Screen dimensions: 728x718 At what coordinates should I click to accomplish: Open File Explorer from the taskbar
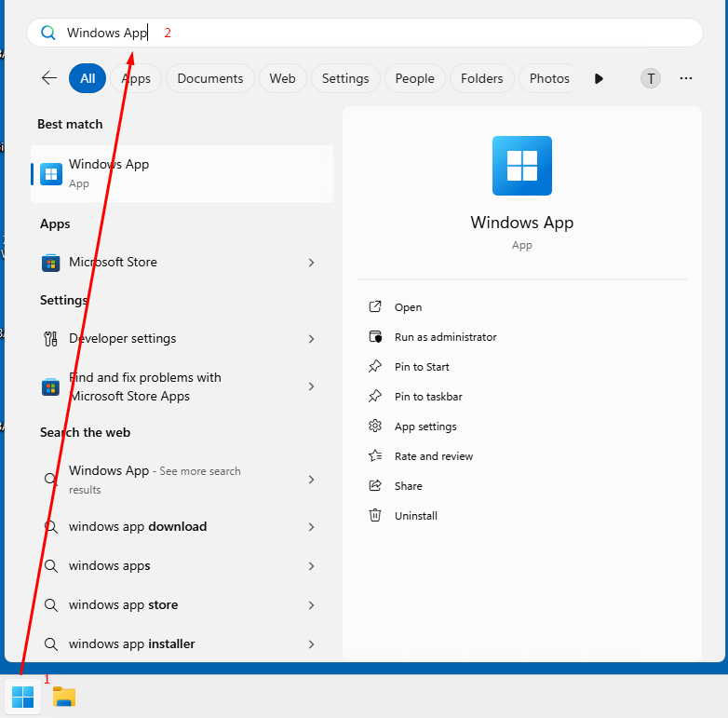point(64,697)
